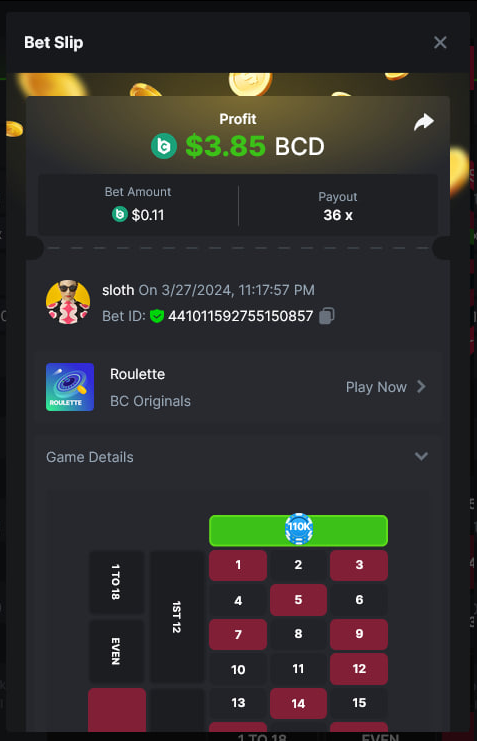Collapse the Game Details section
Viewport: 477px width, 741px height.
[x=421, y=456]
